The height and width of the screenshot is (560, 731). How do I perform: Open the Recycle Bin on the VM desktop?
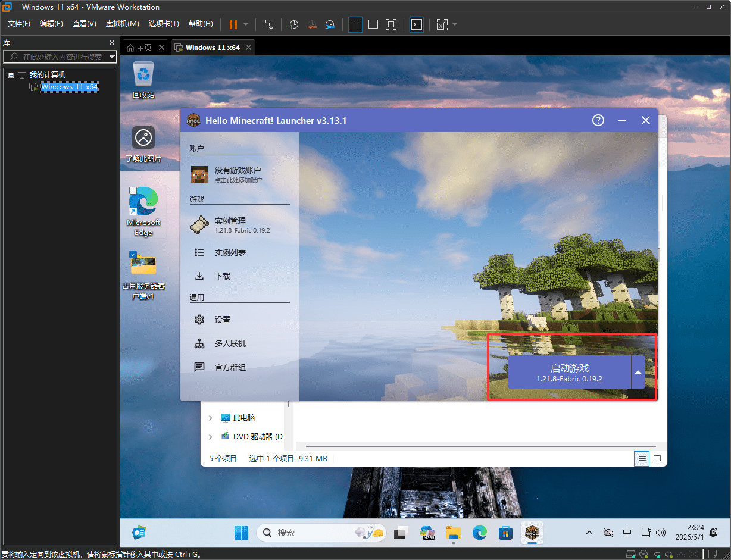143,80
